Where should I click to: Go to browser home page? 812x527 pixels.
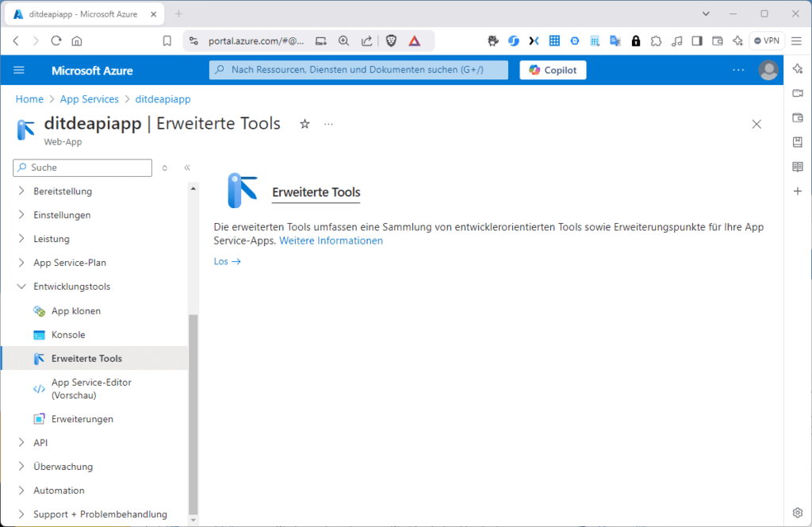[77, 41]
